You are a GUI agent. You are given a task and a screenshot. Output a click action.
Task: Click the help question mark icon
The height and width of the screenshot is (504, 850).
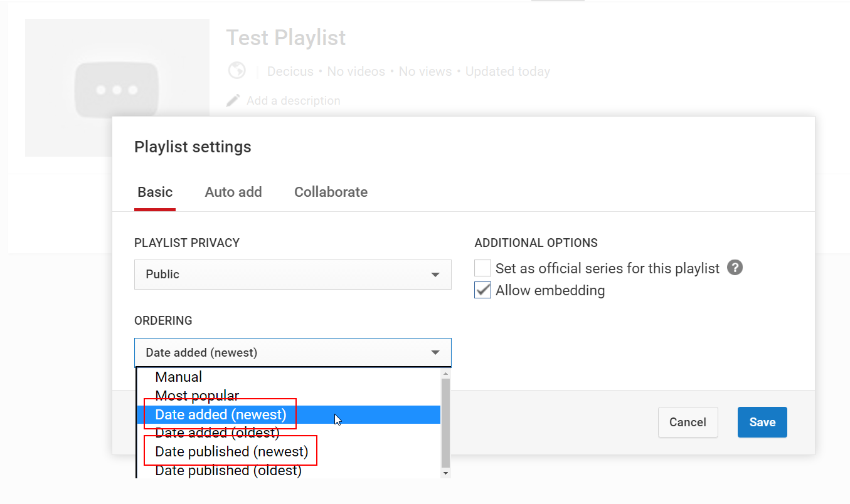click(735, 268)
